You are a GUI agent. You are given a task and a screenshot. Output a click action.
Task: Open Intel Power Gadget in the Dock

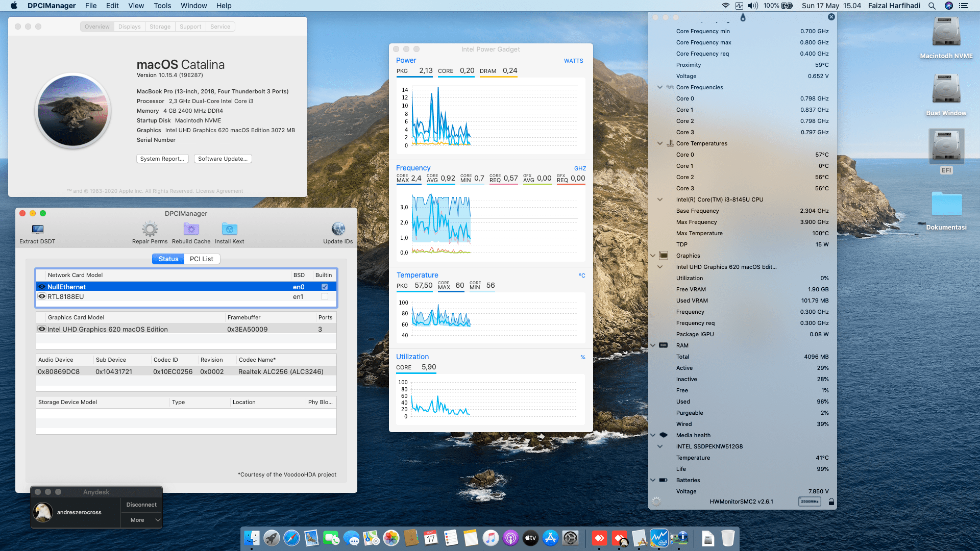(659, 538)
